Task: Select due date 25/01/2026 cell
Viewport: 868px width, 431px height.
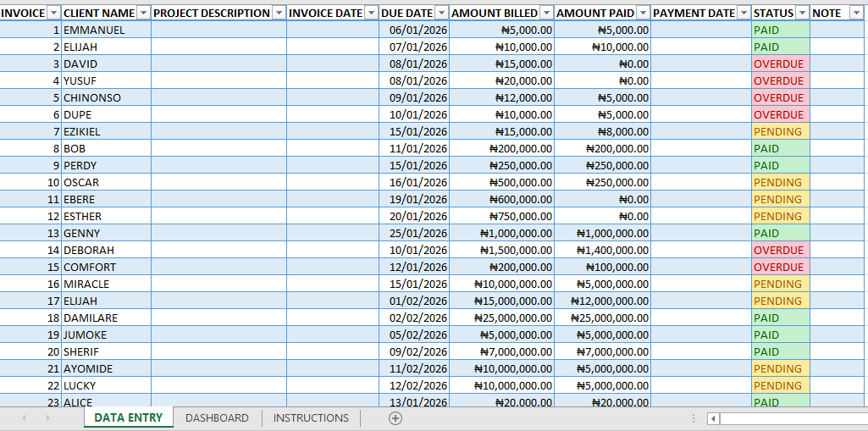Action: 414,233
